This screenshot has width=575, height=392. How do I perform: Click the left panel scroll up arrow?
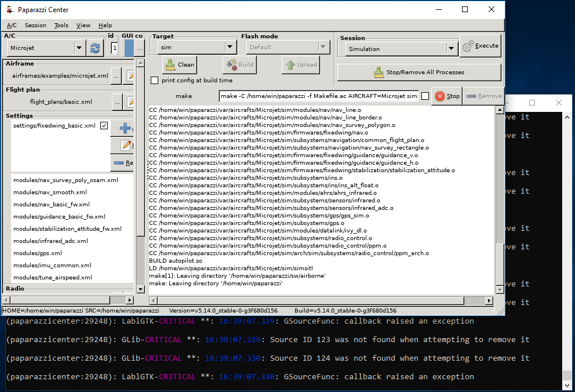coord(140,63)
